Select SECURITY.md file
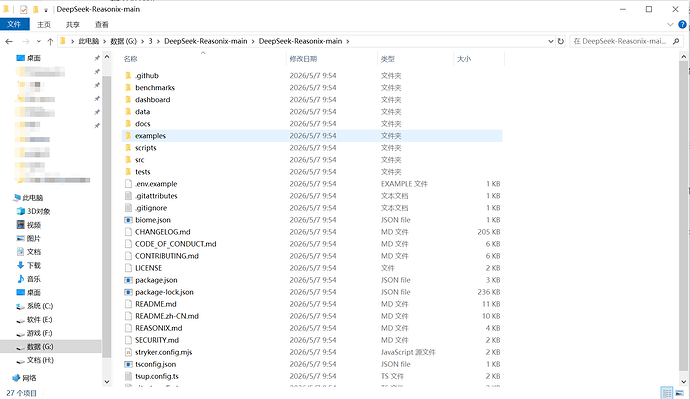This screenshot has height=399, width=690. click(x=157, y=340)
